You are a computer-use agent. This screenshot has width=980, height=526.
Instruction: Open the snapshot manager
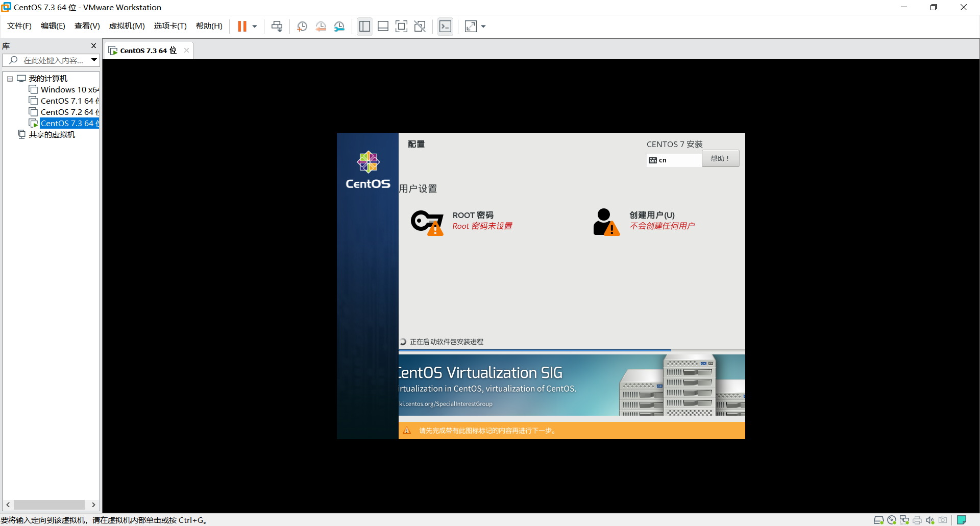(339, 27)
